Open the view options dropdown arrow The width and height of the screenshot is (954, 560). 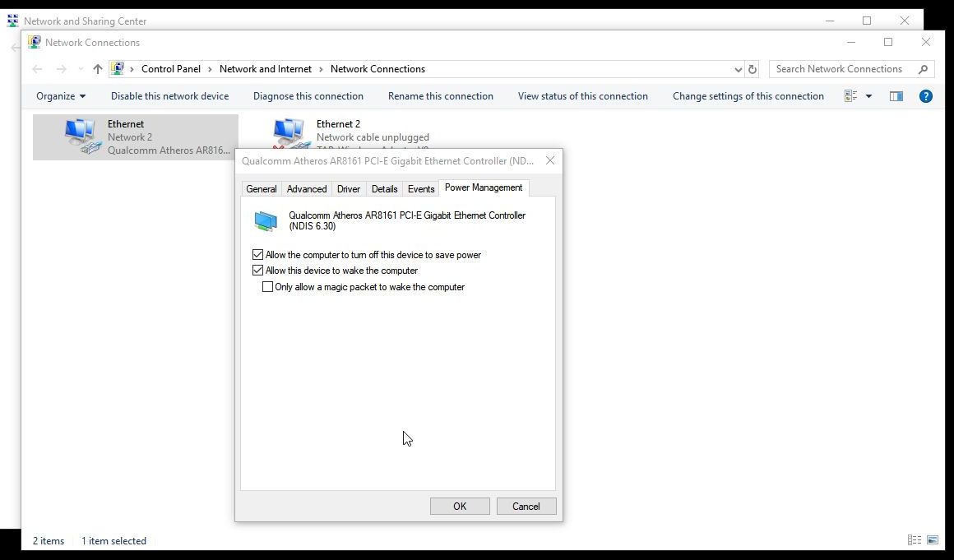click(868, 96)
